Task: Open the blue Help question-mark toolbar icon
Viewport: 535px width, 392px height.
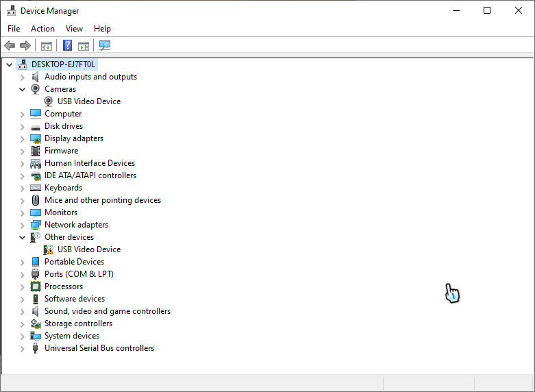Action: 68,45
